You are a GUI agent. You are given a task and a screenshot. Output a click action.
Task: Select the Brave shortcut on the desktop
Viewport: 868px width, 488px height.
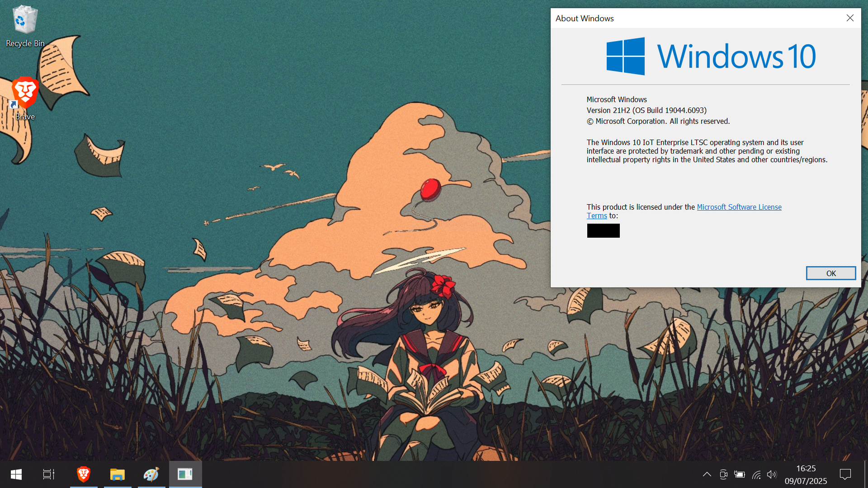click(25, 99)
